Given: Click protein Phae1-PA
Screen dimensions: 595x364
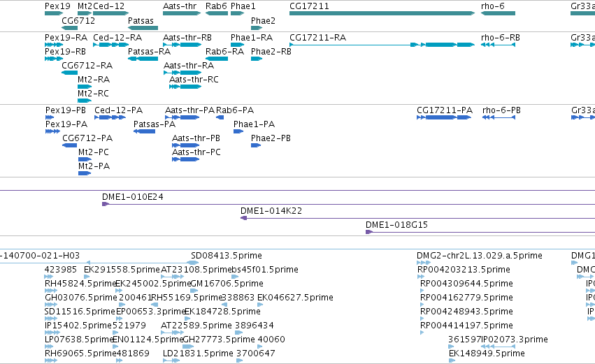Looking at the screenshot, I should [x=255, y=124].
